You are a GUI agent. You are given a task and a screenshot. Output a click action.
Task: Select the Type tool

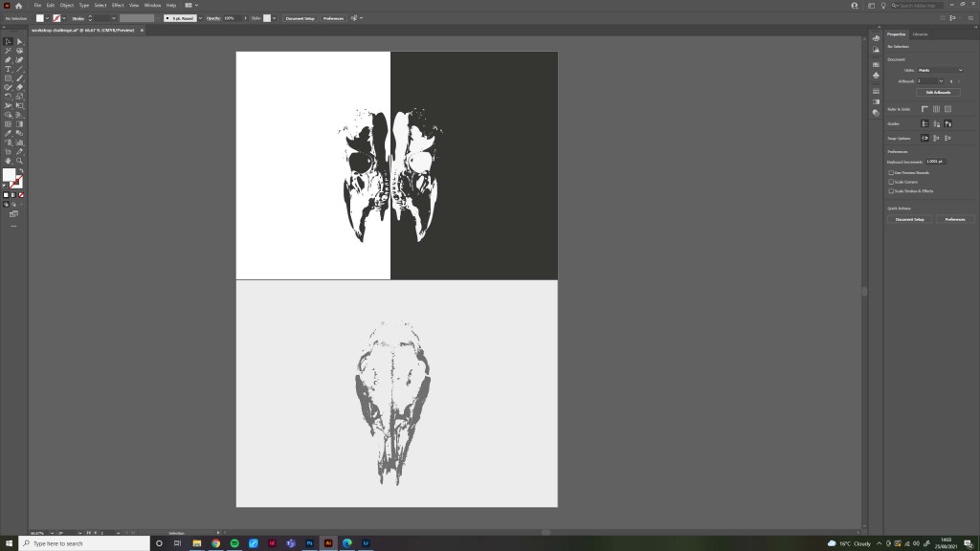coord(8,69)
